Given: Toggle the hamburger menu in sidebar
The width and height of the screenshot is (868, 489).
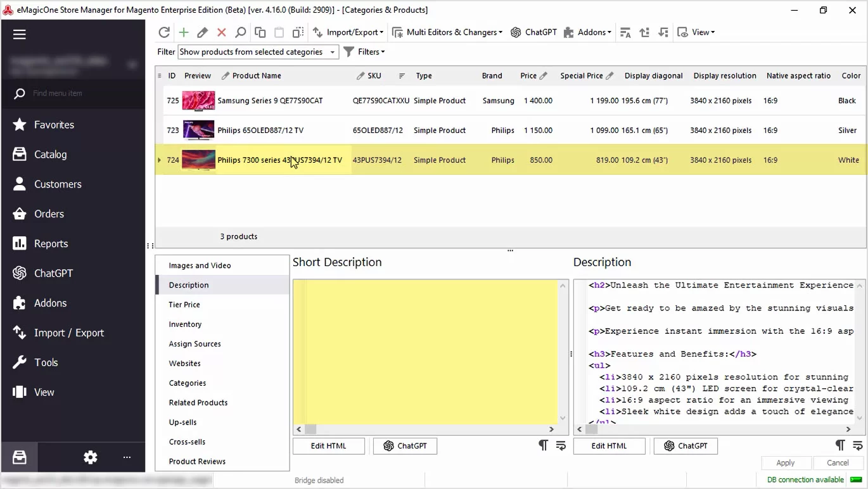Looking at the screenshot, I should click(20, 34).
